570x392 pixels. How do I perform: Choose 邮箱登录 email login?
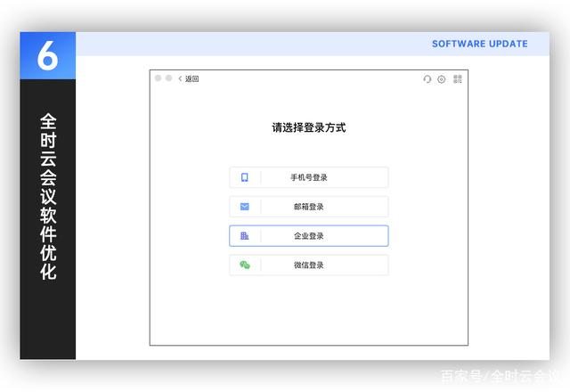[309, 207]
